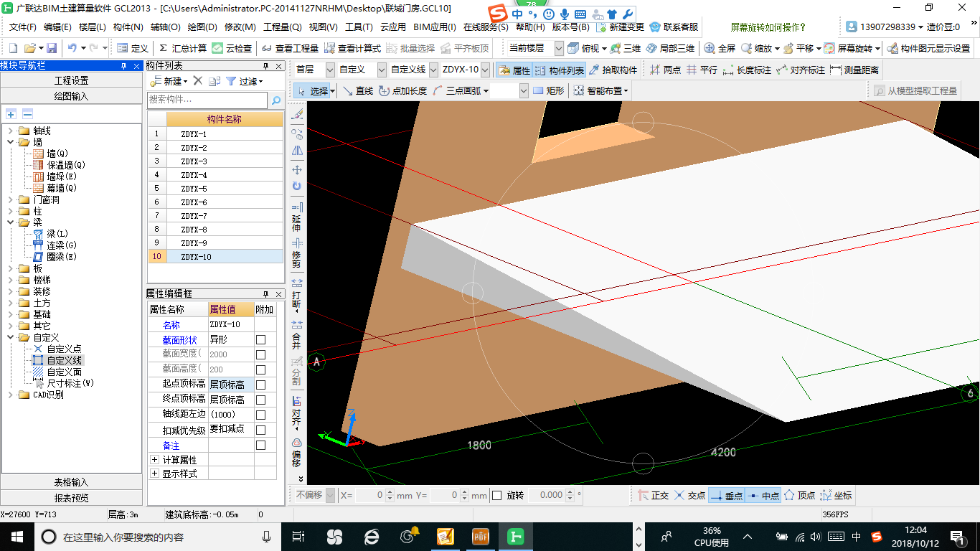Tick the 附加 checkbox for 起点顶标高
Image resolution: width=980 pixels, height=551 pixels.
pyautogui.click(x=261, y=385)
